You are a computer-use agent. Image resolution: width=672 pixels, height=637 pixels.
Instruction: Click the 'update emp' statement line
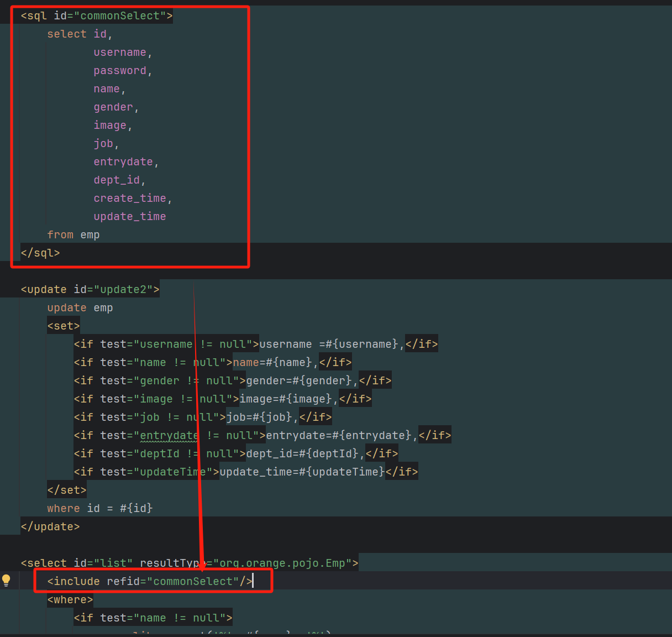point(80,307)
